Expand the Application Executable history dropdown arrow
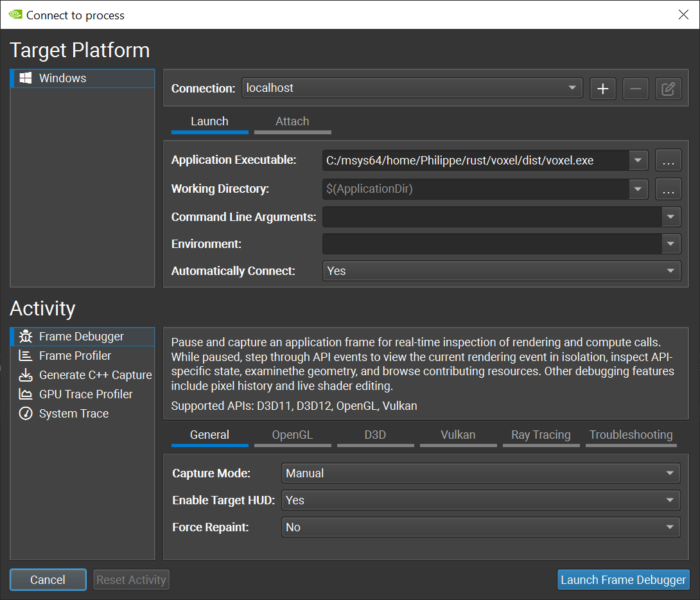Image resolution: width=700 pixels, height=600 pixels. click(x=638, y=160)
